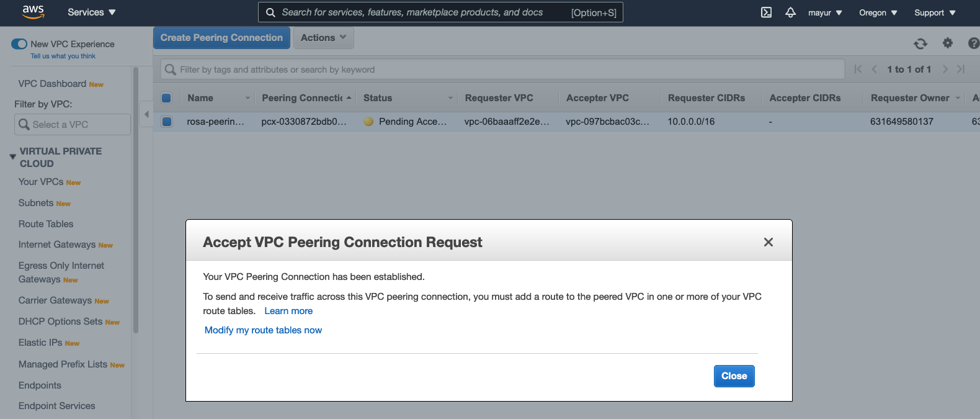Open table settings gear icon
This screenshot has height=419, width=980.
pos(948,43)
